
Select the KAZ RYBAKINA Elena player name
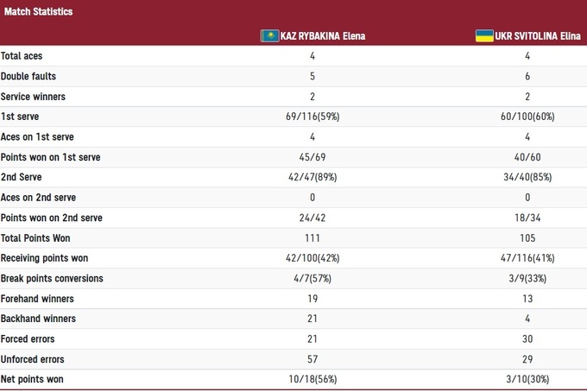[321, 36]
